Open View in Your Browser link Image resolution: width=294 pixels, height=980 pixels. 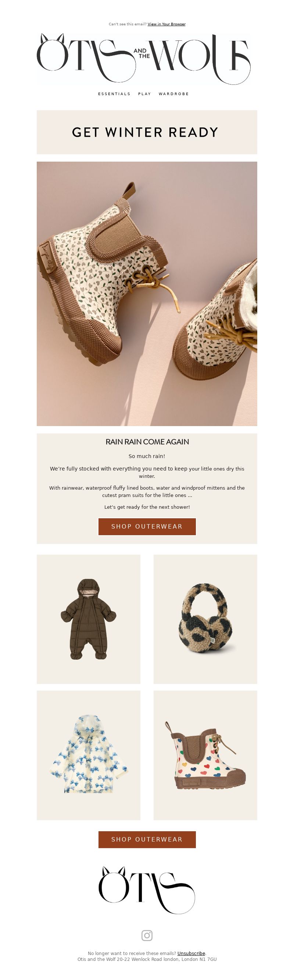pos(166,24)
